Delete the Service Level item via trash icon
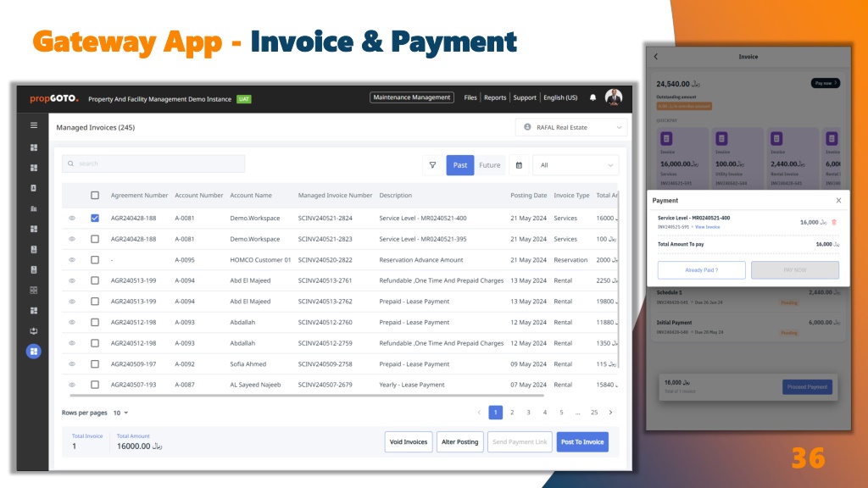 point(834,223)
